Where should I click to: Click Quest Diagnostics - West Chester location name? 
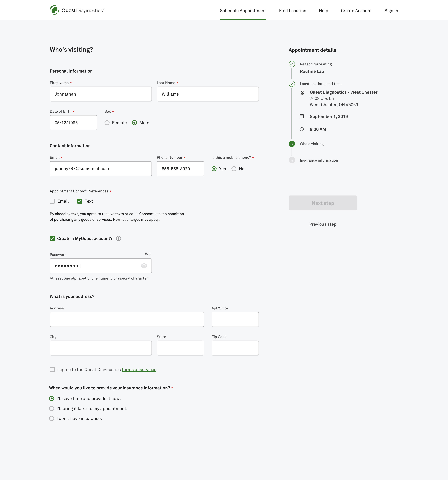click(x=343, y=92)
